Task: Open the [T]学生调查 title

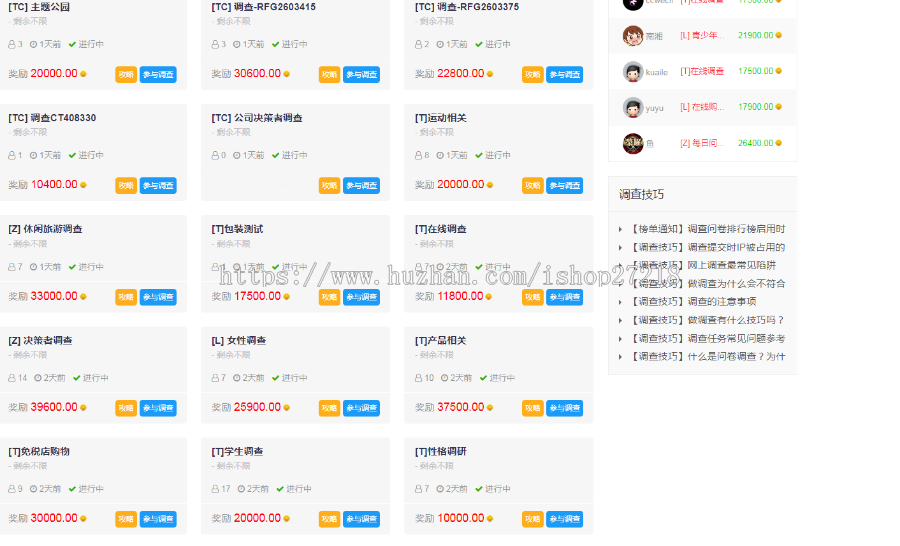Action: click(x=237, y=451)
